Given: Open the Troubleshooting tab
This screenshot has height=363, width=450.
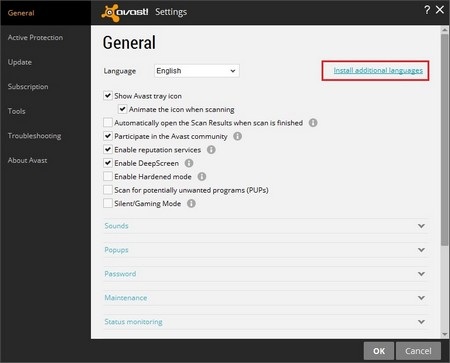Looking at the screenshot, I should coord(34,136).
